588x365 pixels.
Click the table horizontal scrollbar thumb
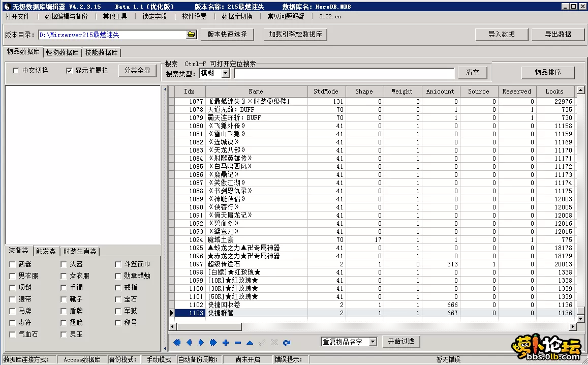[x=209, y=327]
